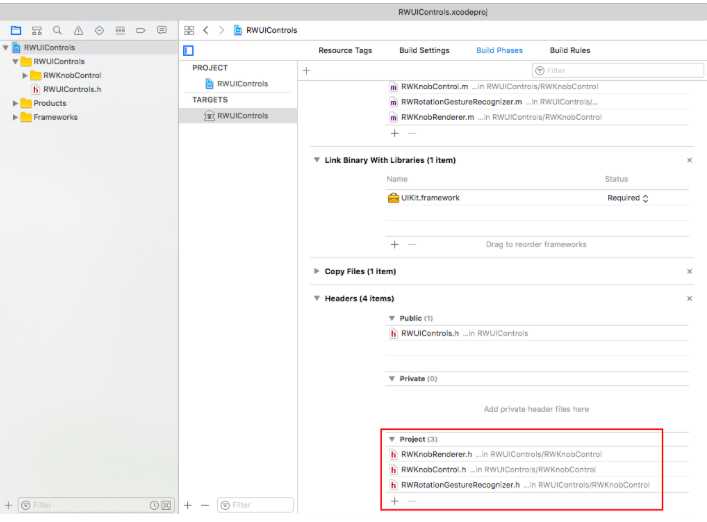Open the Symbol navigator icon
The height and width of the screenshot is (522, 707).
pyautogui.click(x=37, y=30)
